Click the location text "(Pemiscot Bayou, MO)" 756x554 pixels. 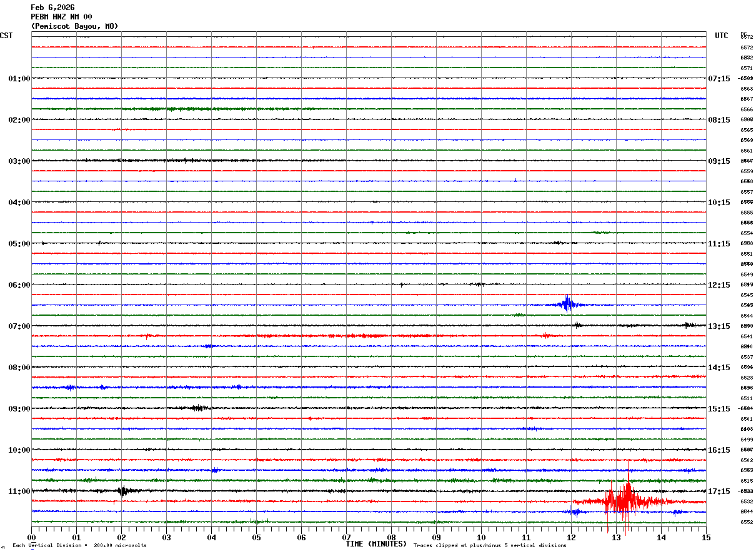click(74, 26)
